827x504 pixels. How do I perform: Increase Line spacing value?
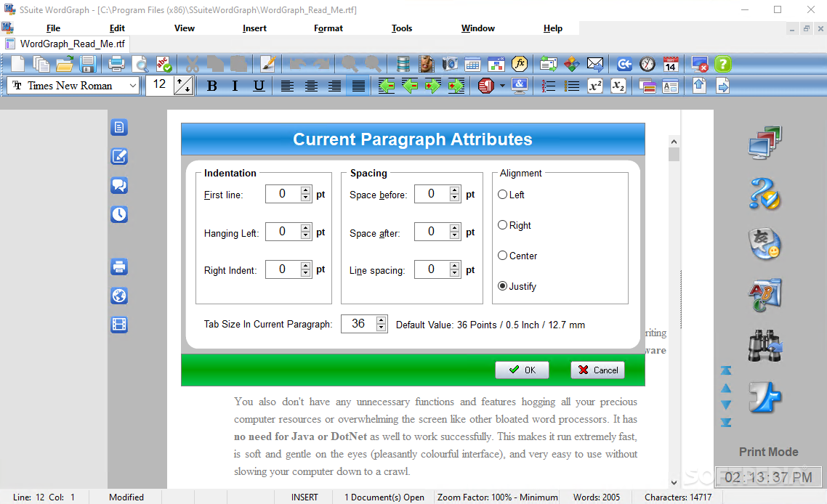(x=455, y=266)
